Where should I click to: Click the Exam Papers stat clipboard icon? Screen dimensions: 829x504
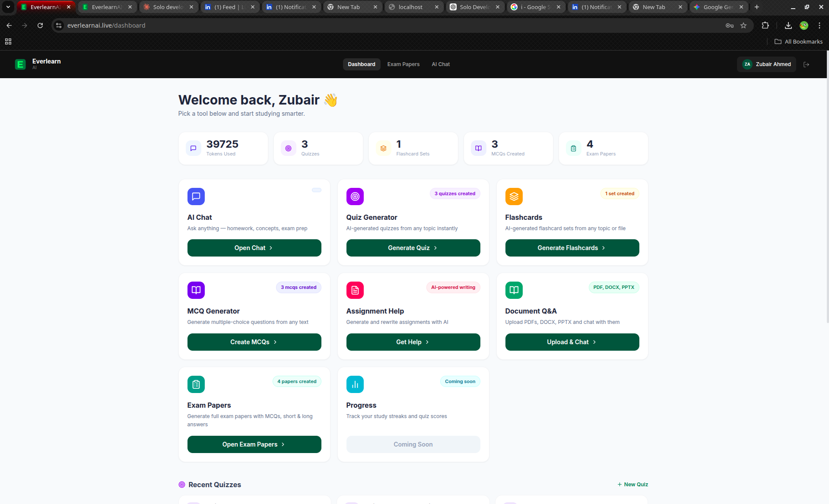tap(574, 148)
